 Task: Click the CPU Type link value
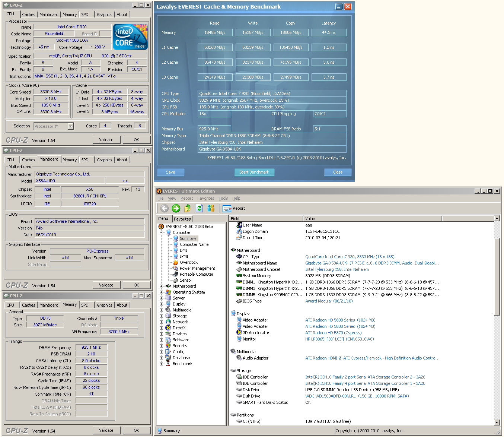coord(350,257)
